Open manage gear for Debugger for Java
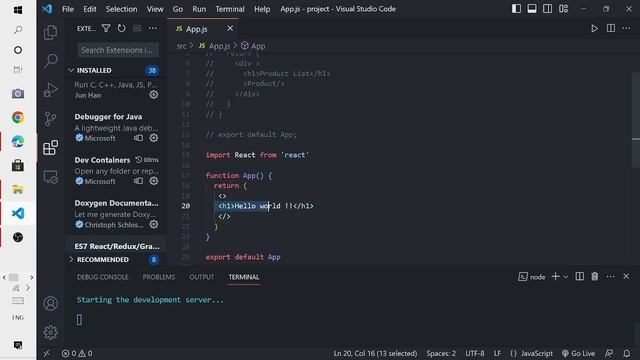 pyautogui.click(x=153, y=138)
